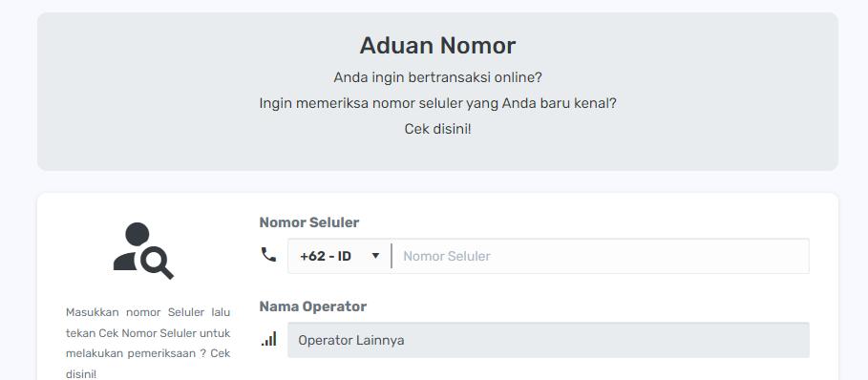868x380 pixels.
Task: Expand the country code caret arrow
Action: point(375,256)
